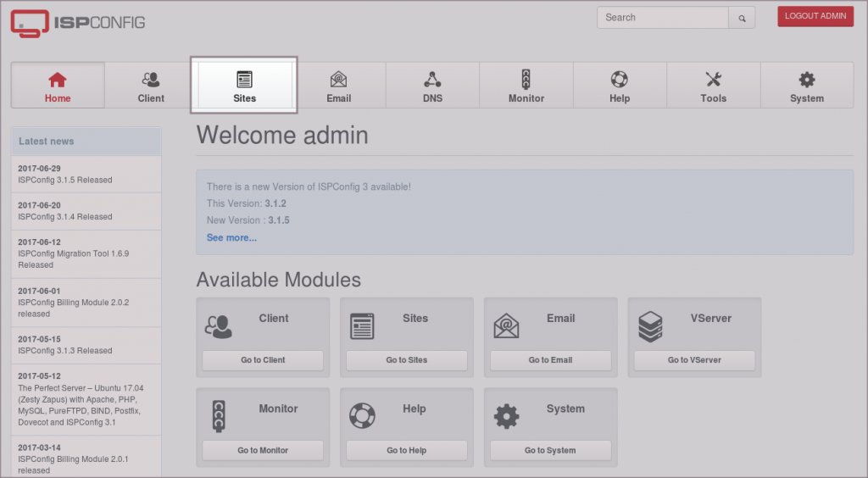Image resolution: width=868 pixels, height=478 pixels.
Task: Click the date 2017-03-14
Action: coord(39,447)
